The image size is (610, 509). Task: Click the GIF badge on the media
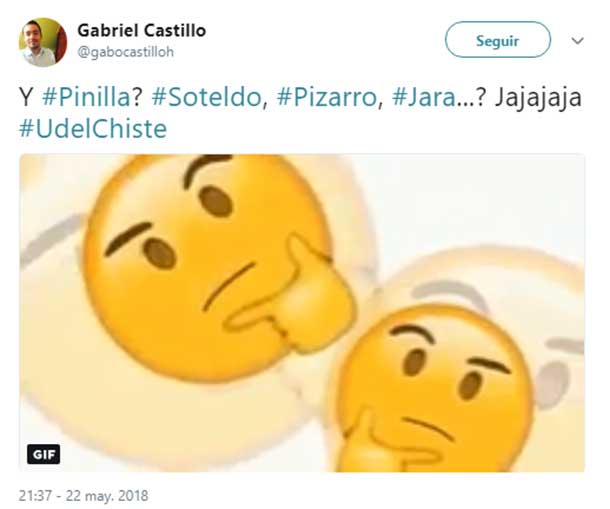coord(44,454)
